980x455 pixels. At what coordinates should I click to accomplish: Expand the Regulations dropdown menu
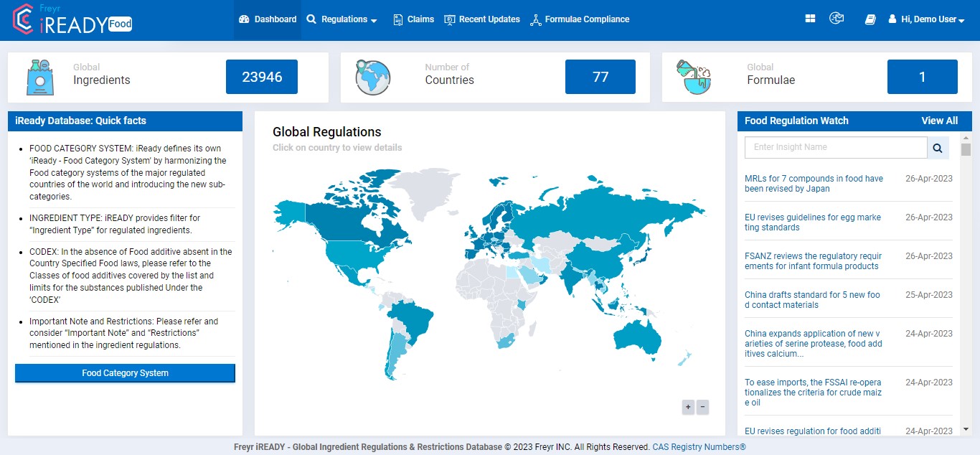click(x=342, y=19)
